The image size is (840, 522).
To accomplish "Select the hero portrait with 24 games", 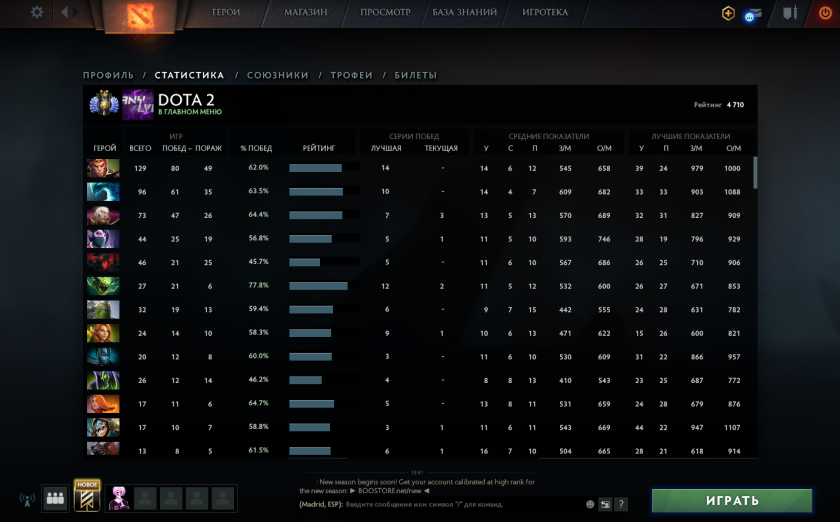I will pyautogui.click(x=103, y=333).
